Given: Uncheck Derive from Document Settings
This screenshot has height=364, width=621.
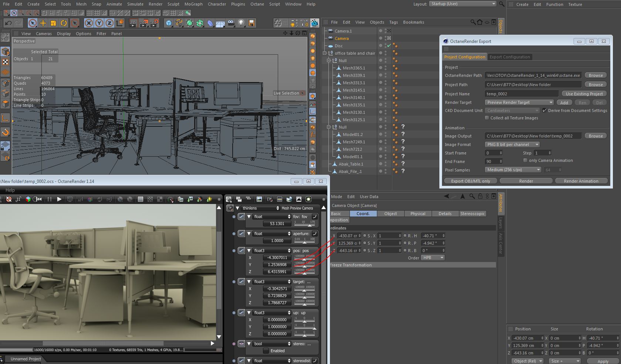Looking at the screenshot, I should pos(544,110).
